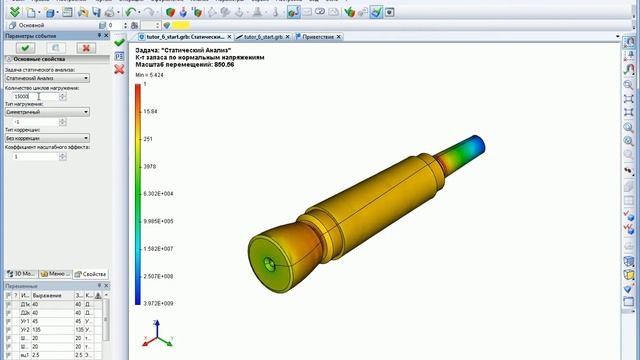Click the cube icon in right sidebar
640x360 pixels.
pyautogui.click(x=629, y=261)
